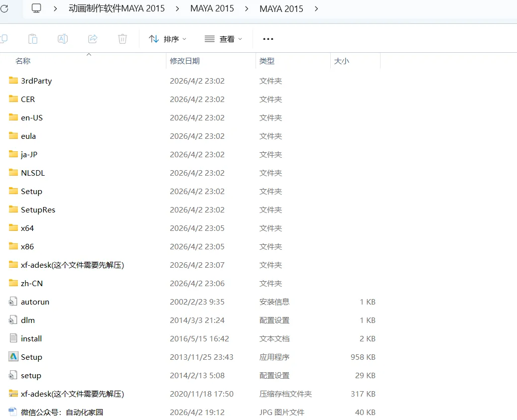Click the 29 KB size value

365,376
